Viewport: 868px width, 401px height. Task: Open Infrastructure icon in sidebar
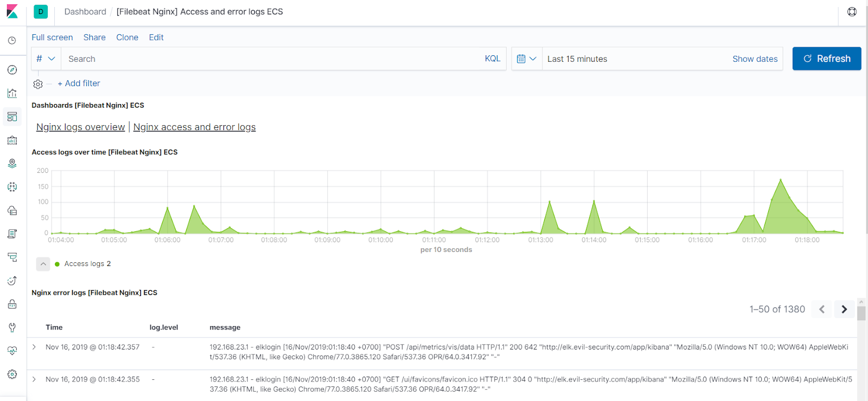(12, 210)
